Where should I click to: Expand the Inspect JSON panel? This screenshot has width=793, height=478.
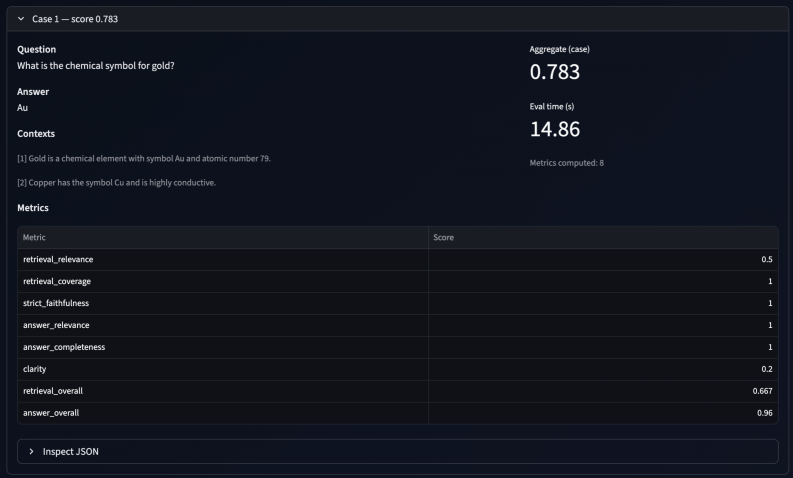coord(398,452)
